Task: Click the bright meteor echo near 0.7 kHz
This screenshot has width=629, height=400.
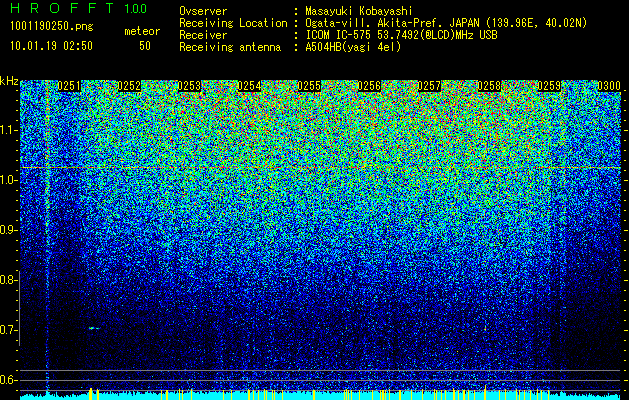Action: (94, 328)
